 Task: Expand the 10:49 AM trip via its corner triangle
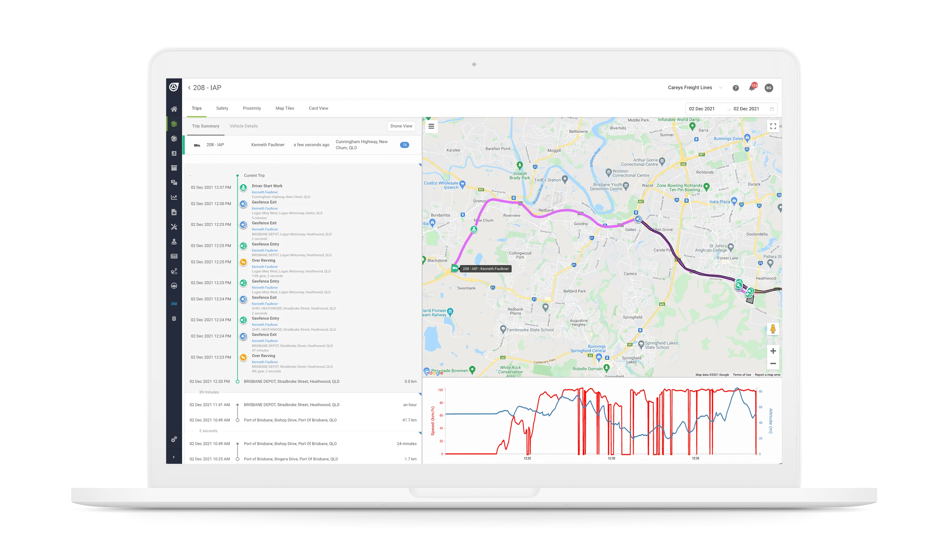420,433
